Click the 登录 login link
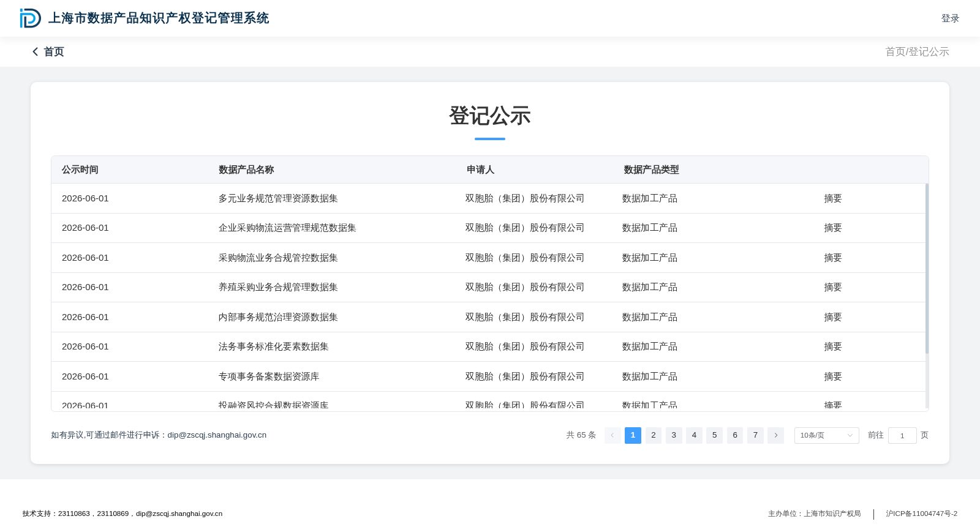Image resolution: width=980 pixels, height=527 pixels. click(x=950, y=18)
